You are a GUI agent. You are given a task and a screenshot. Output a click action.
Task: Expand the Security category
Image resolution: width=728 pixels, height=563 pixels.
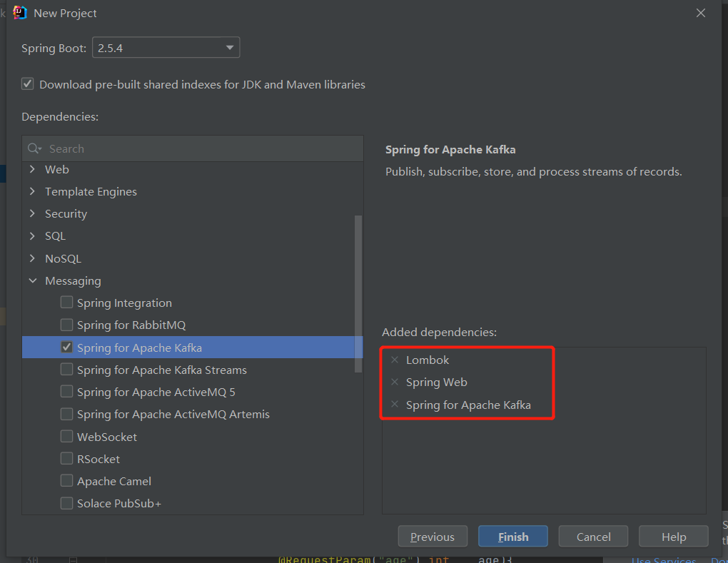pyautogui.click(x=32, y=213)
